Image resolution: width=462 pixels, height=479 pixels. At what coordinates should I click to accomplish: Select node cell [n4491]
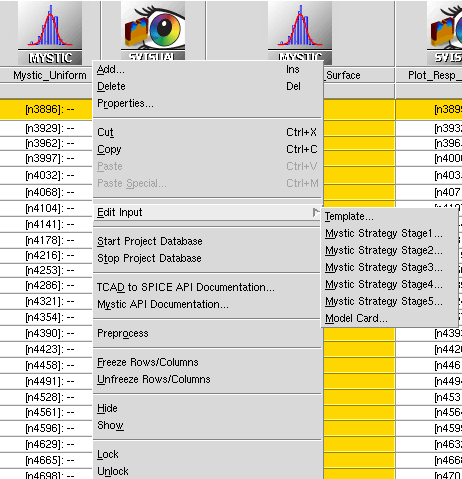click(x=46, y=381)
